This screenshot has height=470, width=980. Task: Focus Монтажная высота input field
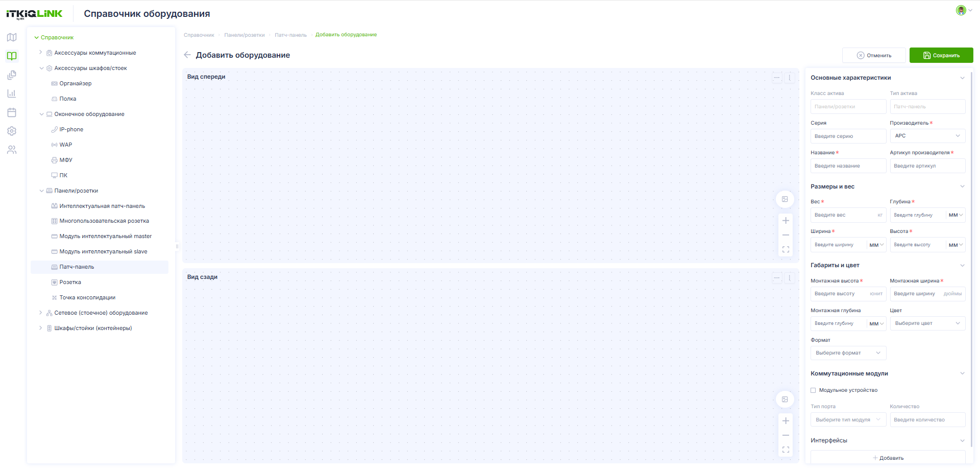click(848, 294)
